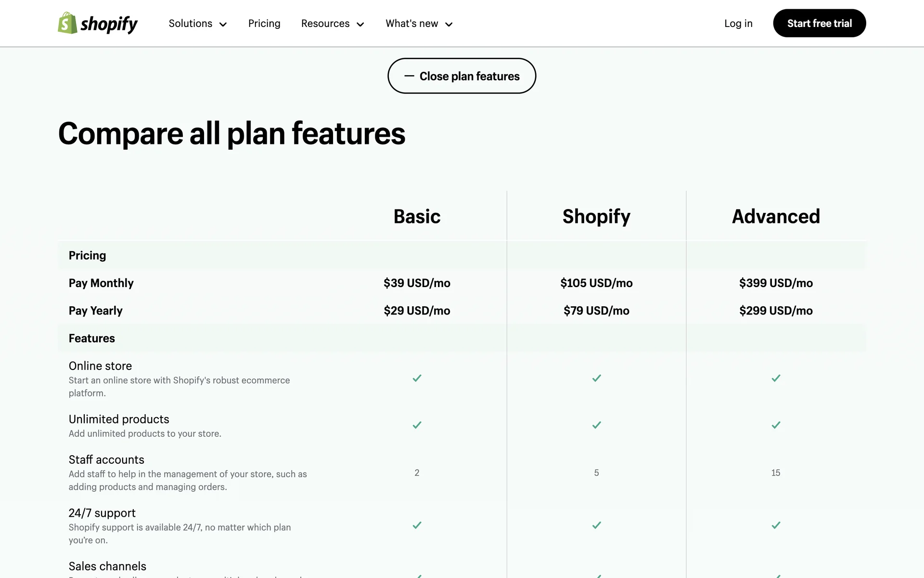Click the Online store checkmark under Advanced
Viewport: 924px width, 578px height.
point(776,379)
